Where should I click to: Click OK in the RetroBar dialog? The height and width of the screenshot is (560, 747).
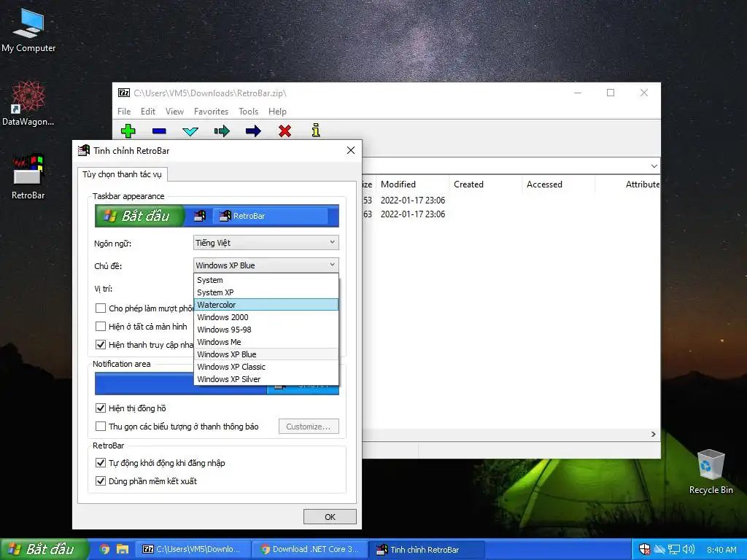tap(330, 517)
